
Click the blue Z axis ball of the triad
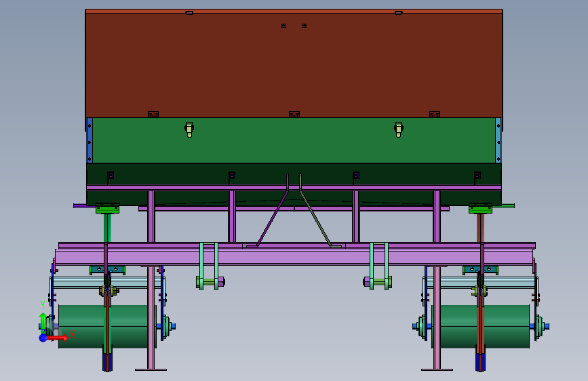point(43,338)
